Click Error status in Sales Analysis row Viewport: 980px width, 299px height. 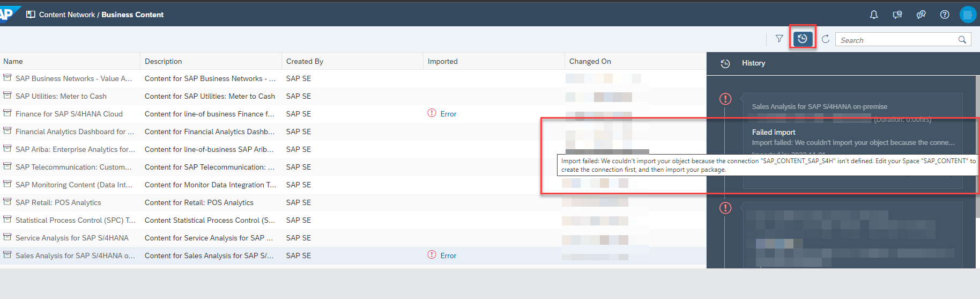(x=448, y=256)
